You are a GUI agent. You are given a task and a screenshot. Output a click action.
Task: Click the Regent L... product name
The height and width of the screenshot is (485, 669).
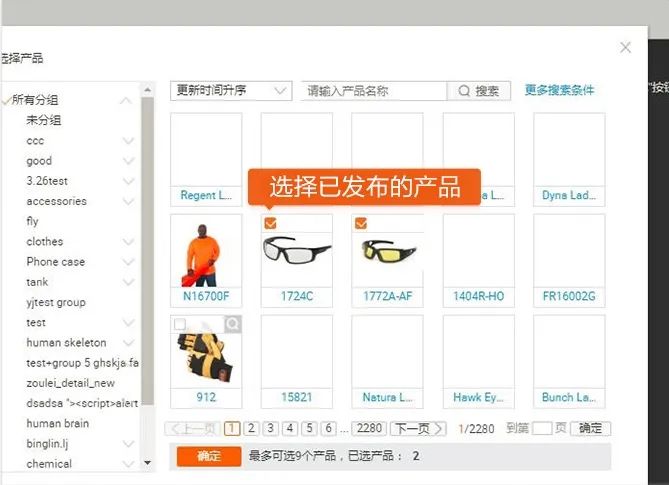tap(206, 196)
